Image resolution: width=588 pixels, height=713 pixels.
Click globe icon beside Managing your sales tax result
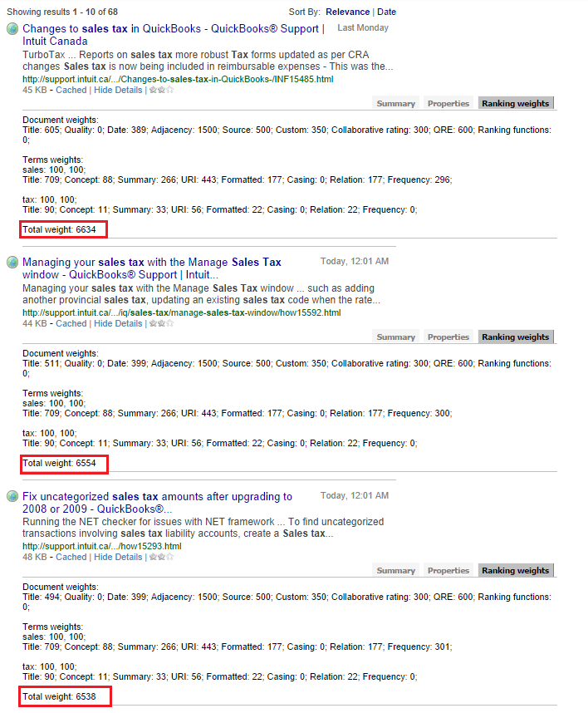12,263
